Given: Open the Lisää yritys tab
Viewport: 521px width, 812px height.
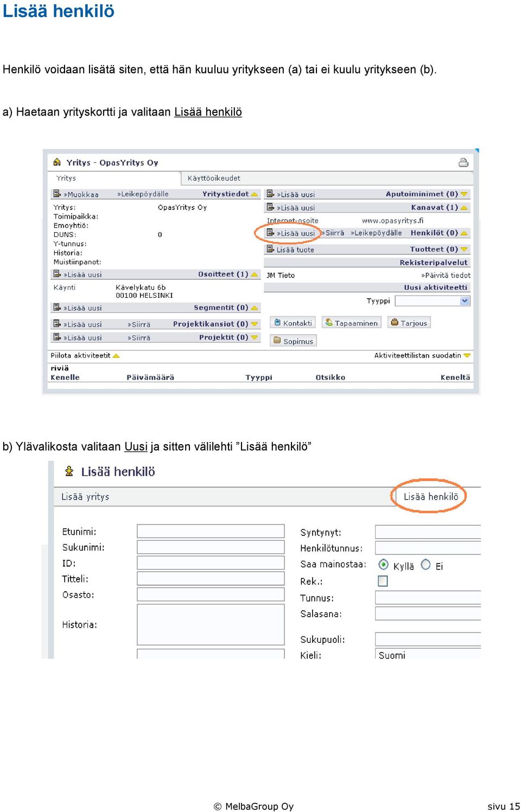Looking at the screenshot, I should [x=85, y=497].
